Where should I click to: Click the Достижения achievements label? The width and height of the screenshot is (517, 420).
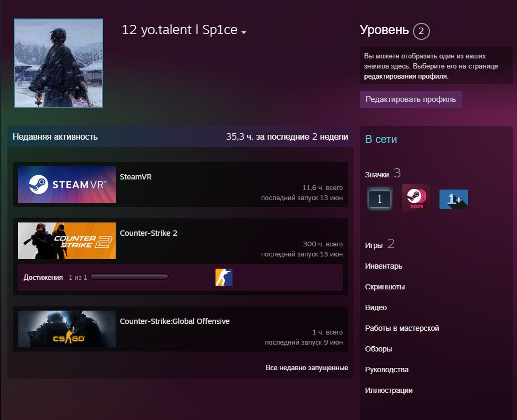43,278
